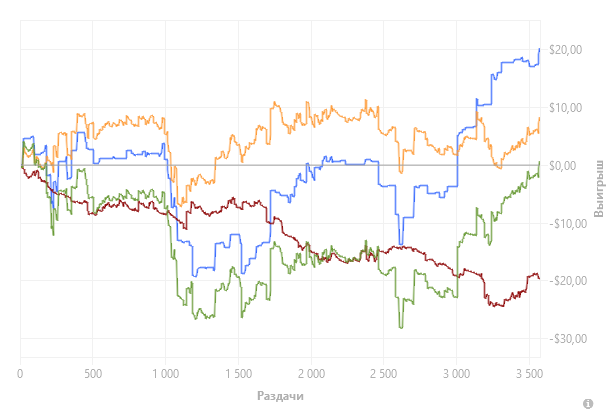Viewport: 614px width, 414px height.
Task: Click the 1 500 x-axis tick label
Action: pos(238,374)
